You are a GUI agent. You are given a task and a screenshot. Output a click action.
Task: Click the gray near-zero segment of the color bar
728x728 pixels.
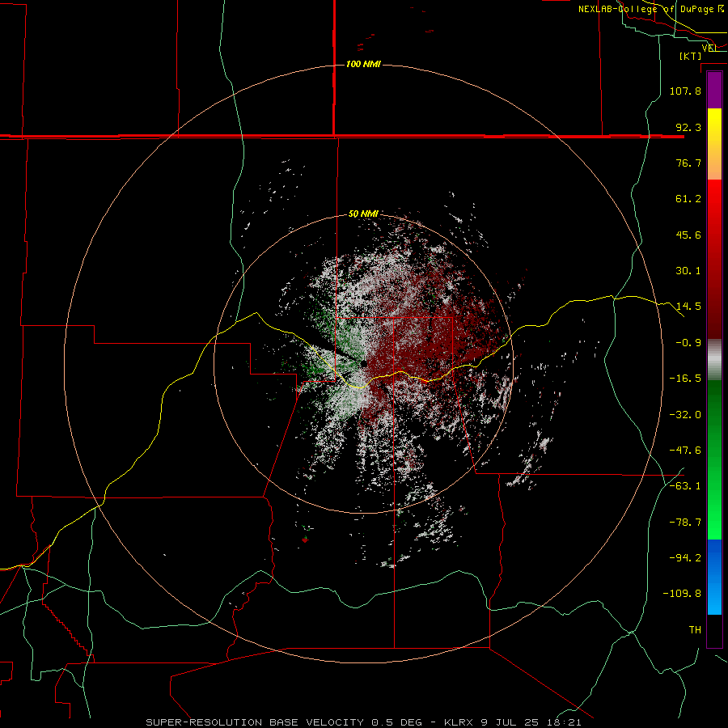point(714,359)
